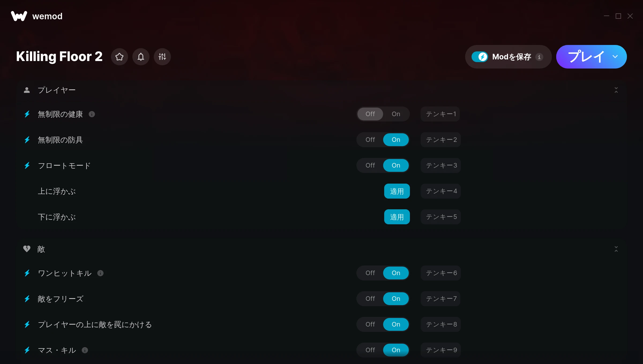Screen dimensions: 643x364
Task: Change the テンキー3 hotkey for フロートモード
Action: (x=441, y=165)
